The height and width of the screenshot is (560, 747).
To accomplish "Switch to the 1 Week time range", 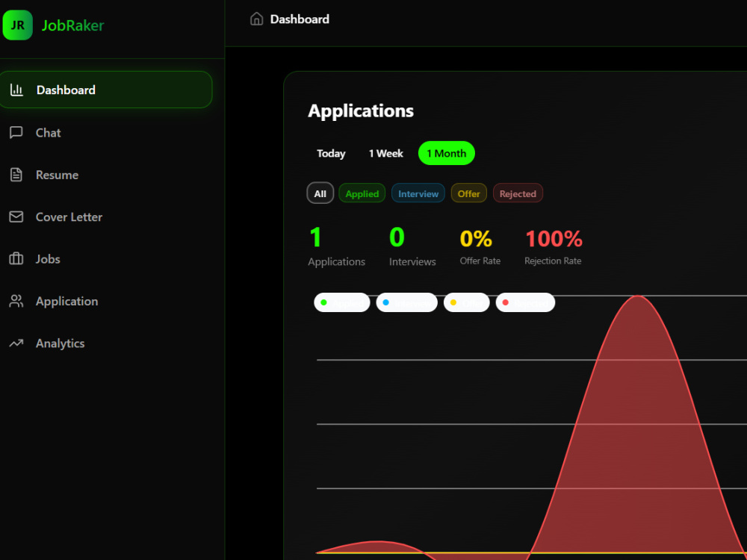I will pos(386,153).
